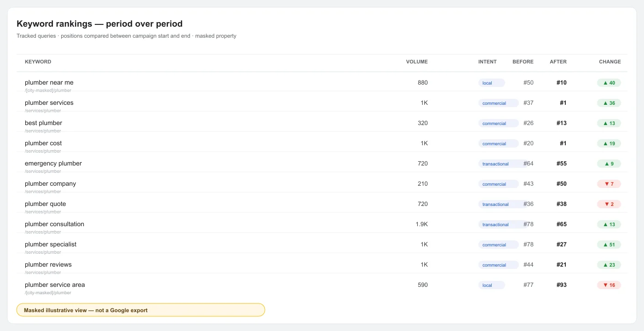Click the ▲ 19 change badge
Viewport: 644px width, 331px height.
tap(609, 143)
